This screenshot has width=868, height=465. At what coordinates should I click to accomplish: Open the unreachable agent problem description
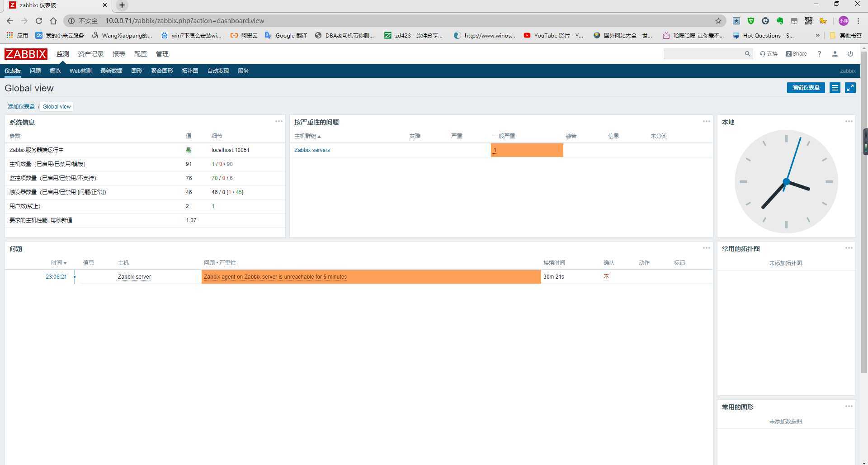(275, 277)
